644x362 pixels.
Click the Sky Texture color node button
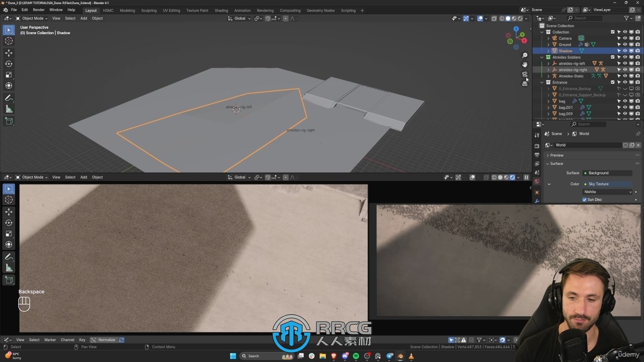[608, 184]
